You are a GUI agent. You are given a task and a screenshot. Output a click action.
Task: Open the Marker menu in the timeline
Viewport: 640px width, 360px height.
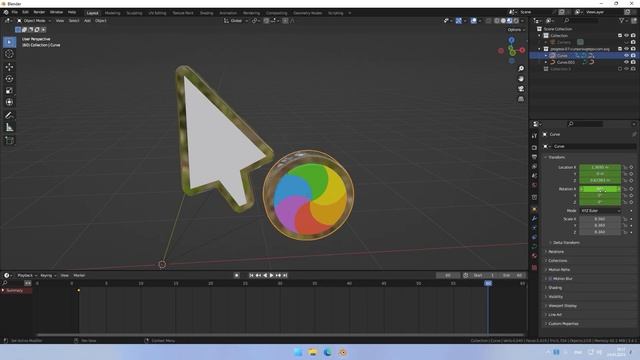(79, 276)
